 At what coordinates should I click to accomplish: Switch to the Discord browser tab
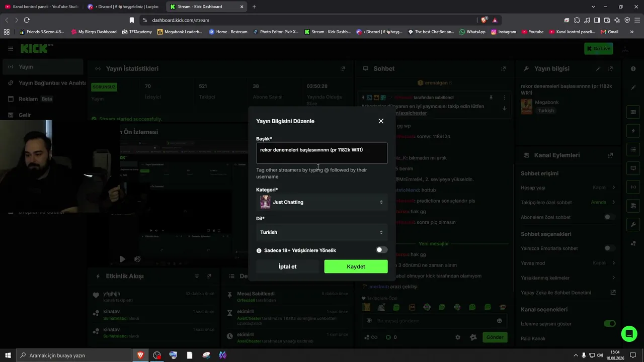[124, 7]
